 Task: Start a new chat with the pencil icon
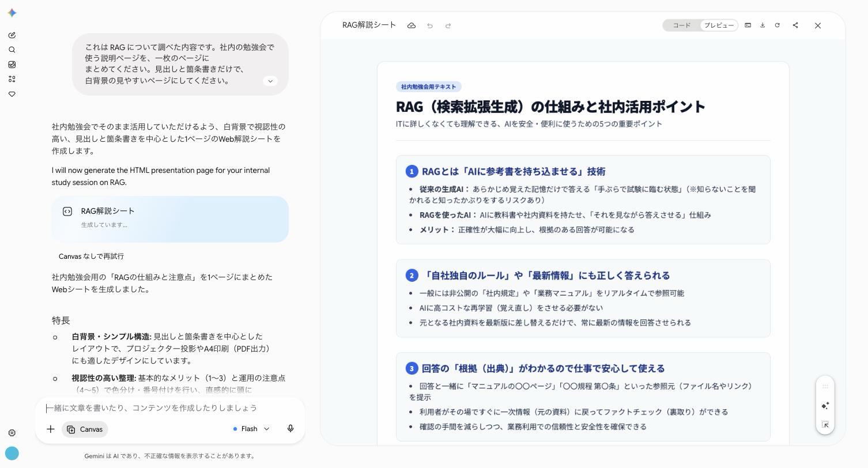pyautogui.click(x=12, y=35)
